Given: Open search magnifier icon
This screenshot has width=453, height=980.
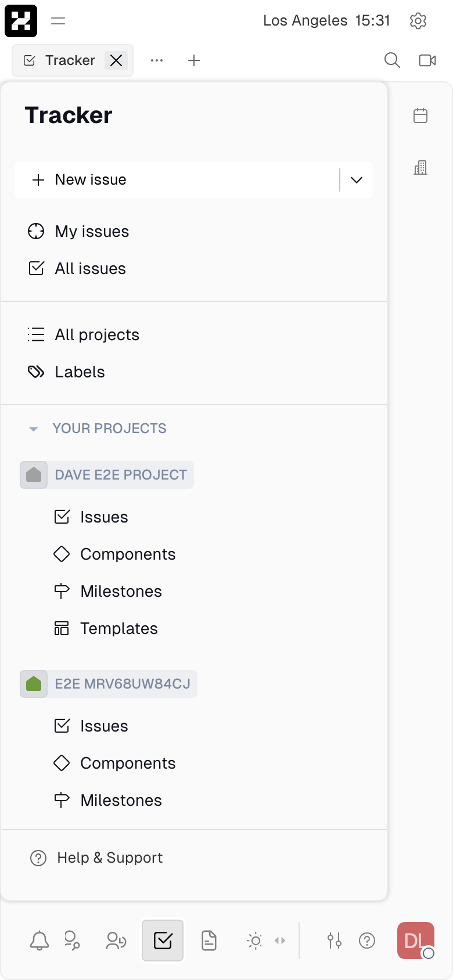Looking at the screenshot, I should click(393, 60).
